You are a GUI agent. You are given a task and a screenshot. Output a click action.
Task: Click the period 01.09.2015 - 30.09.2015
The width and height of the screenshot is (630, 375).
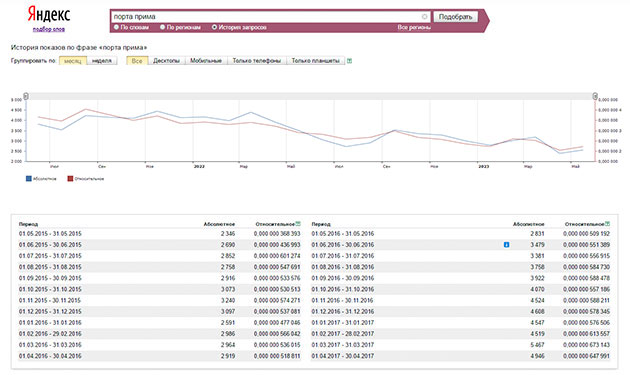tap(50, 278)
